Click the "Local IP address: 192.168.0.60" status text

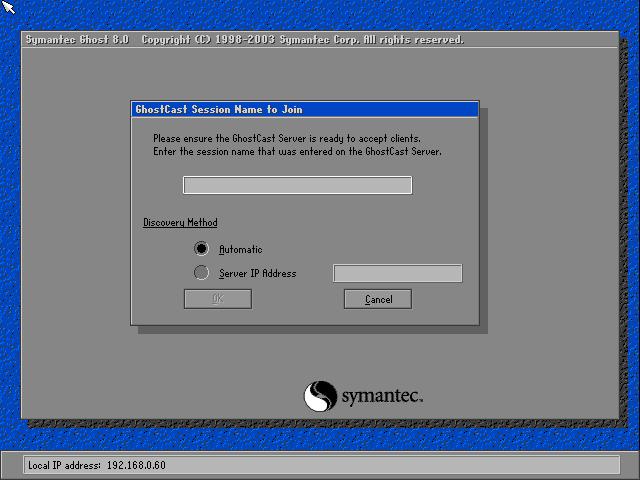97,465
